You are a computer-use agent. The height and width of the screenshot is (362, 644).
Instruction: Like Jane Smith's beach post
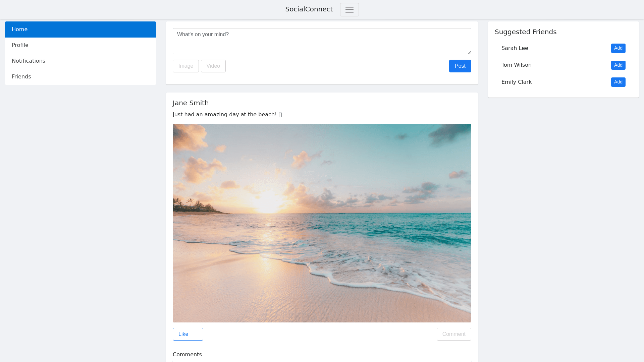click(x=187, y=334)
